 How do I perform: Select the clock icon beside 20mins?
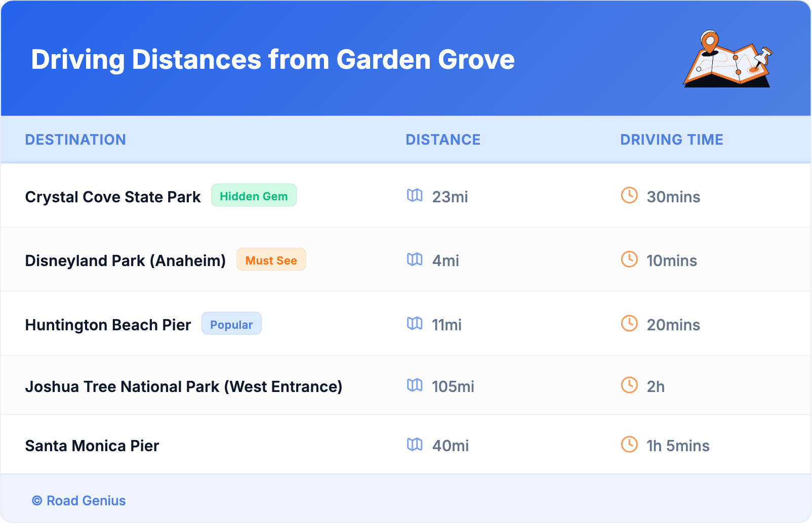click(629, 323)
